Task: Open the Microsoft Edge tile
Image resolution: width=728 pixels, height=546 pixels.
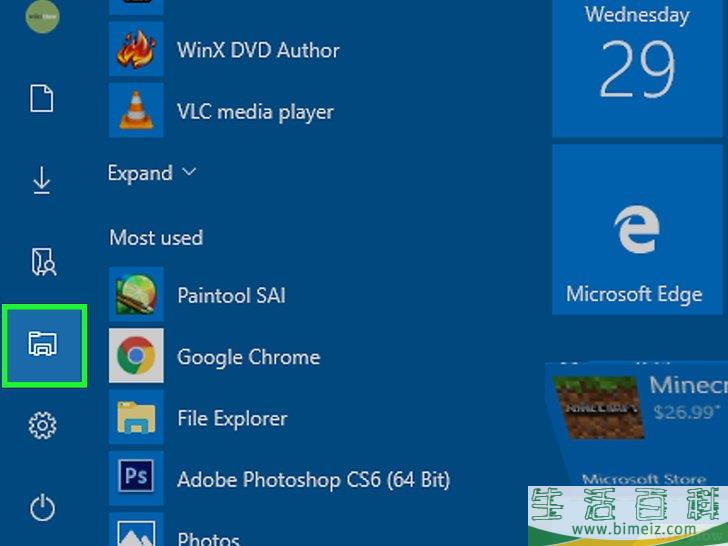Action: [x=637, y=229]
